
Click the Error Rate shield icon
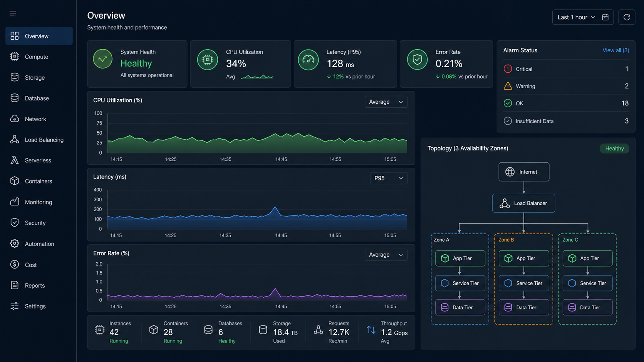coord(417,60)
